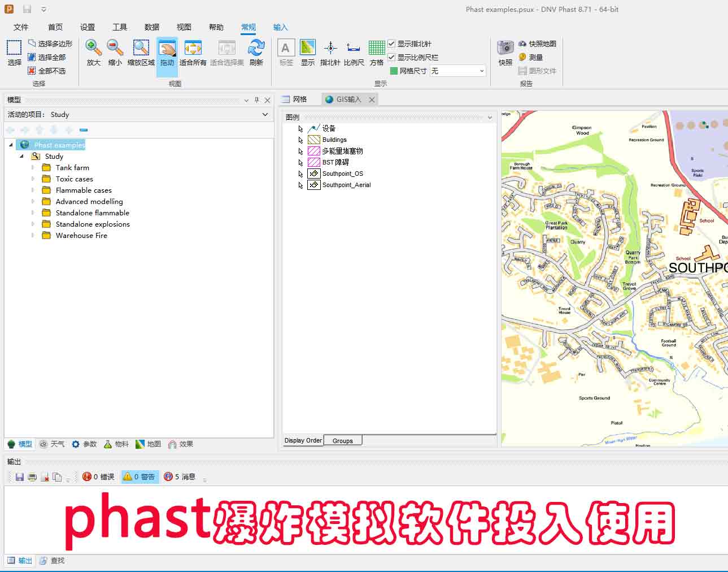Select the 测量 measure tool
Screen dimensions: 728x572
pos(530,57)
